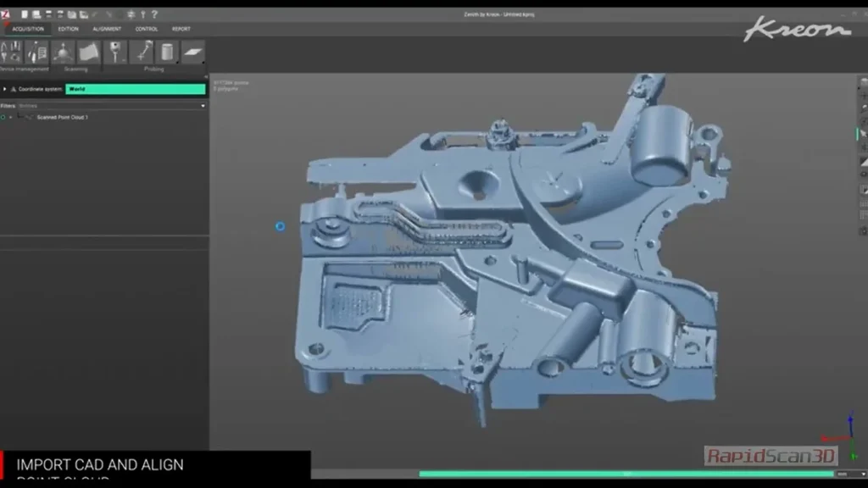Expand the Coordinate system section arrow
The width and height of the screenshot is (868, 488).
point(4,89)
